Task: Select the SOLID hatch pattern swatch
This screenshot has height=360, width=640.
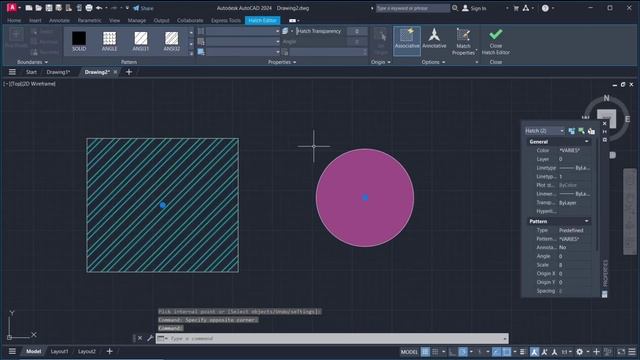Action: [79, 41]
